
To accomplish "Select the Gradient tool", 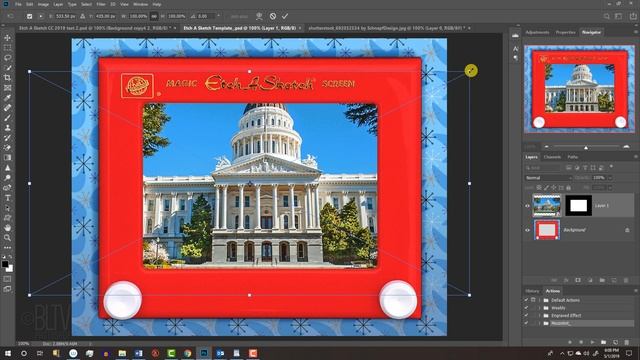I will 7,158.
